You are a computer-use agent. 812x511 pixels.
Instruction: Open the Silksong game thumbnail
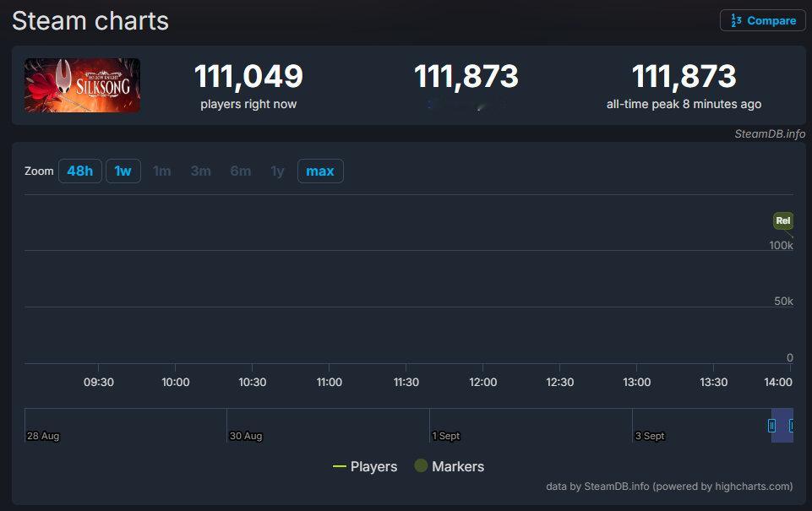[82, 85]
